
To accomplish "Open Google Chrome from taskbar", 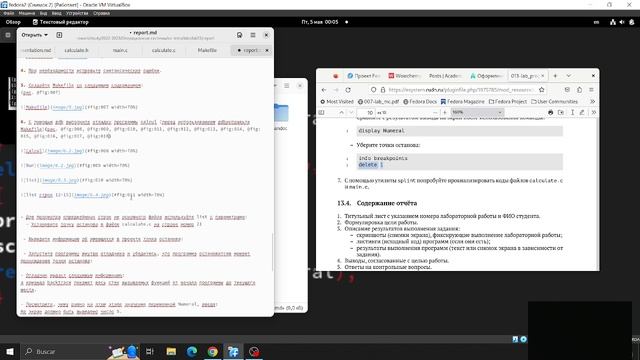I will tap(213, 351).
